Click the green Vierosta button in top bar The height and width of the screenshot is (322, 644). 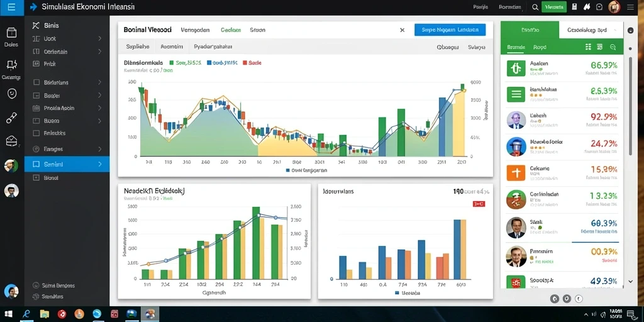(x=554, y=7)
